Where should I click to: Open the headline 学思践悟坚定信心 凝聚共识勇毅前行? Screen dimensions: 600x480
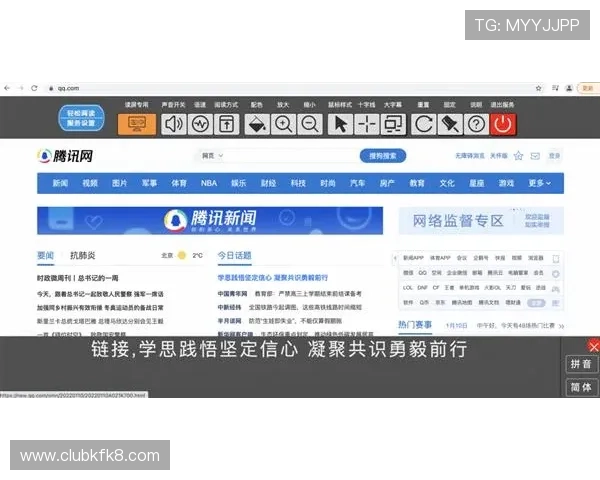(x=272, y=278)
